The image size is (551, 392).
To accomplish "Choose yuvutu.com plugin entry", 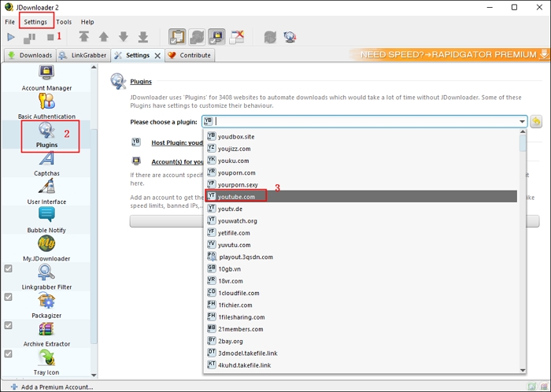I will click(361, 245).
